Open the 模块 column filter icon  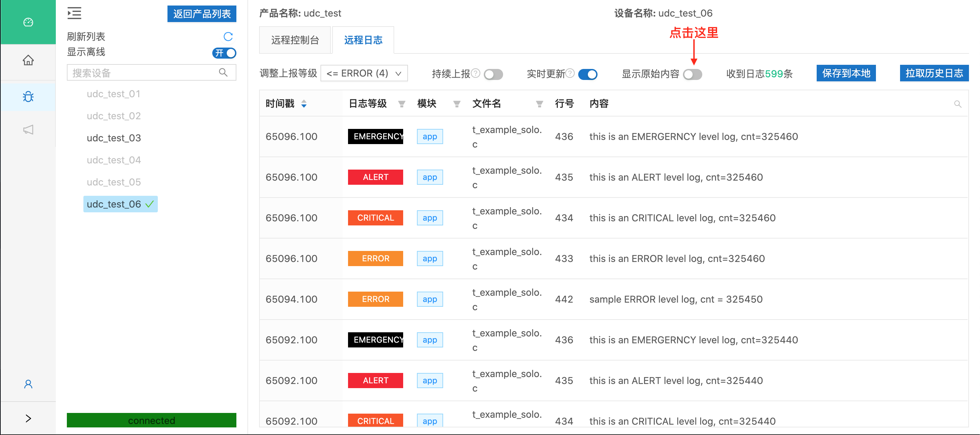(x=457, y=104)
